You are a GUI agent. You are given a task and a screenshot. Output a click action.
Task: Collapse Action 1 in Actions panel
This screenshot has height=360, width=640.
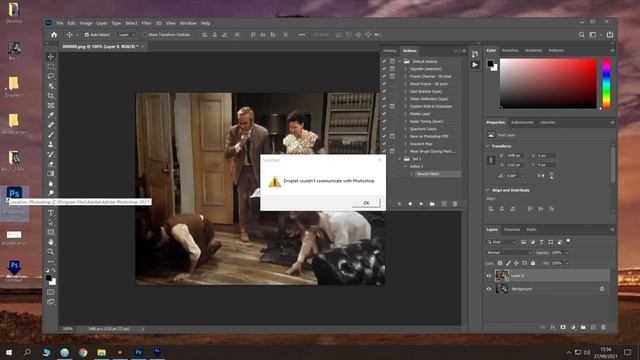click(406, 167)
